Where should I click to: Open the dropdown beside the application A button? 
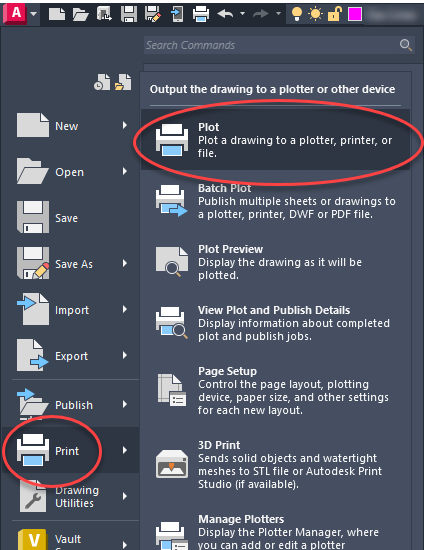(x=34, y=14)
